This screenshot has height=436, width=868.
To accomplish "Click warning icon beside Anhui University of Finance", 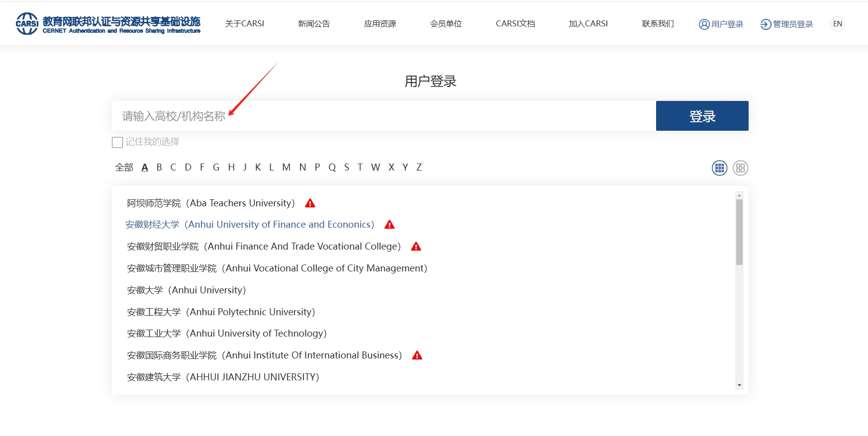I will [389, 224].
